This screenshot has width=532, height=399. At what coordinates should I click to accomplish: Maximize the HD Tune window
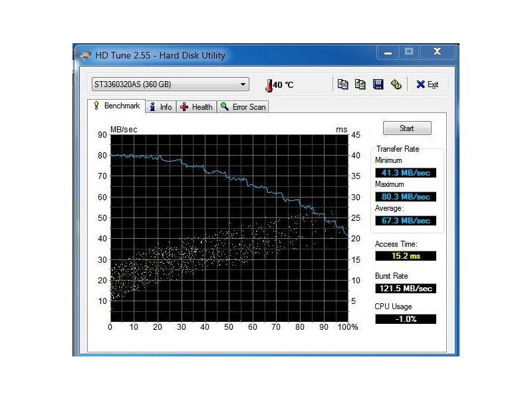point(409,52)
